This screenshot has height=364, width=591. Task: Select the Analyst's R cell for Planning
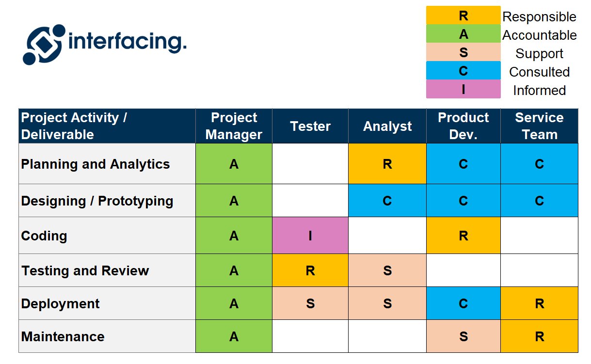coord(387,164)
